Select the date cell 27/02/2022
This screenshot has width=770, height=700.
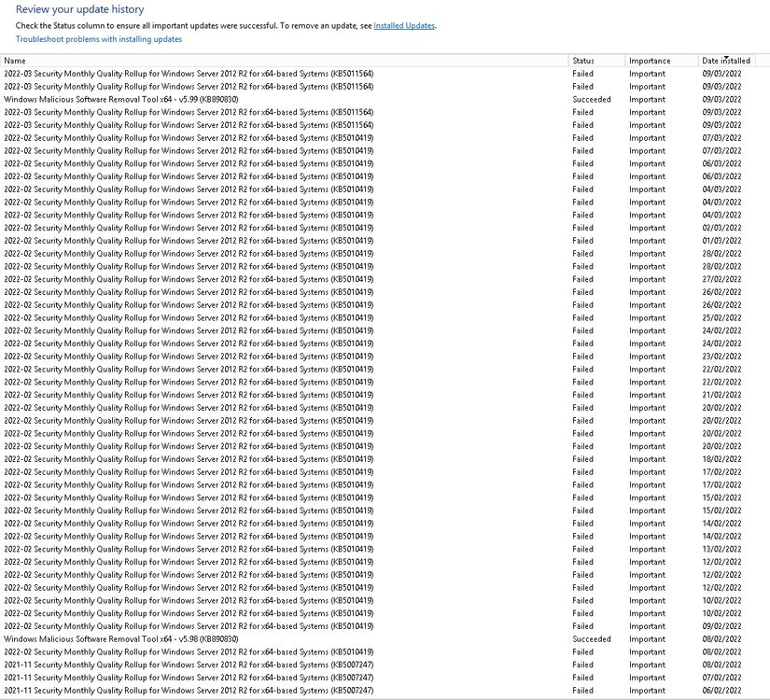click(x=721, y=279)
